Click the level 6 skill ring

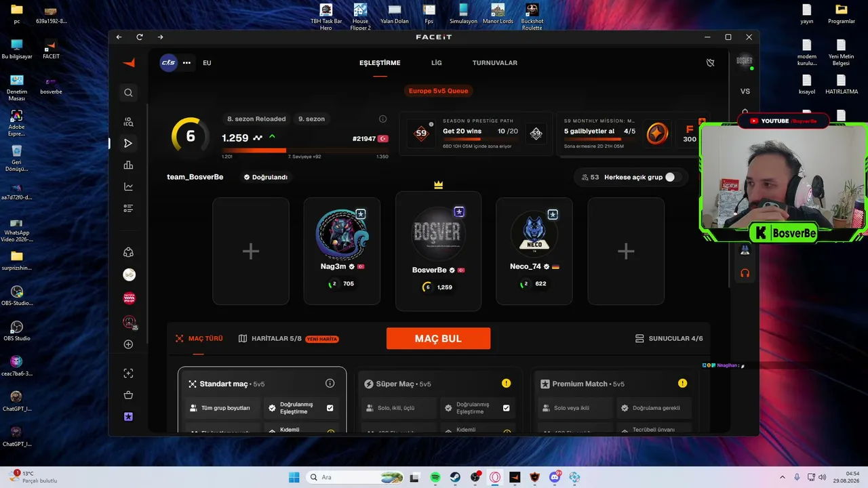[191, 136]
